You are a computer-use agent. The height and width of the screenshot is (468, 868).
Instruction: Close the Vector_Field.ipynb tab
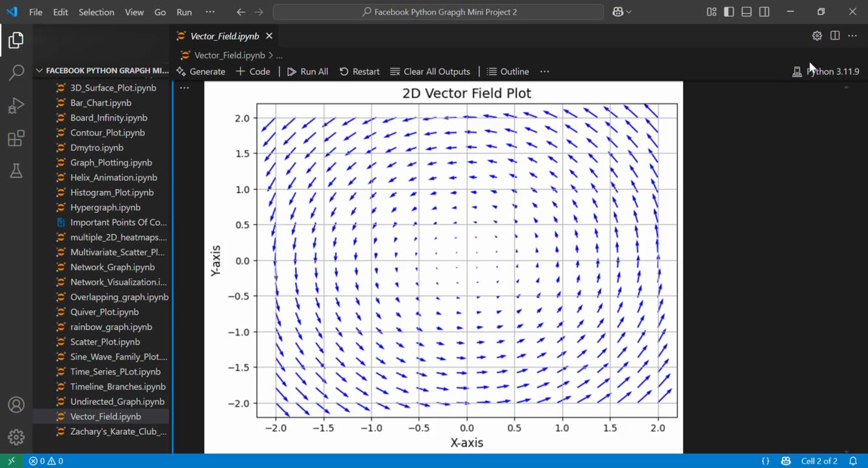tap(269, 36)
